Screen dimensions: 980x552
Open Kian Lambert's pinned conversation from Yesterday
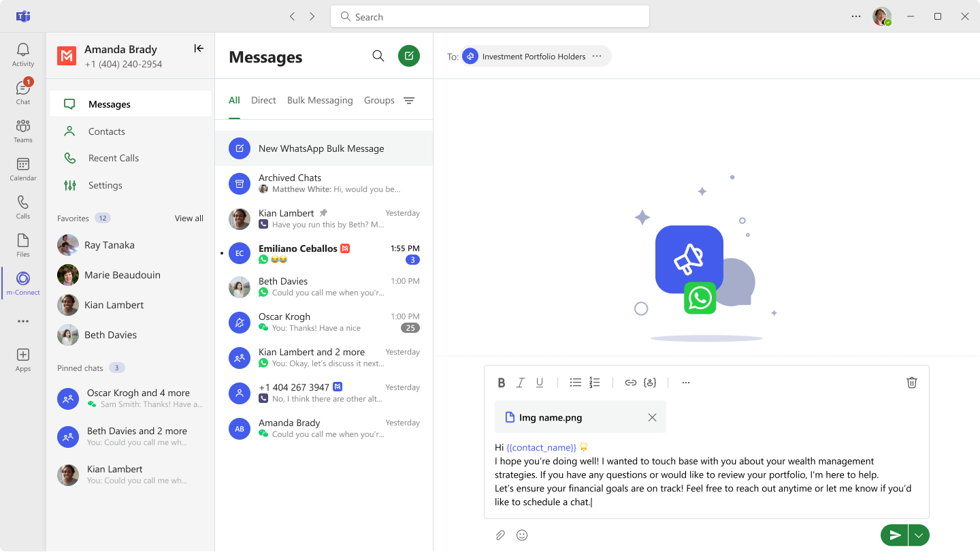click(x=324, y=218)
